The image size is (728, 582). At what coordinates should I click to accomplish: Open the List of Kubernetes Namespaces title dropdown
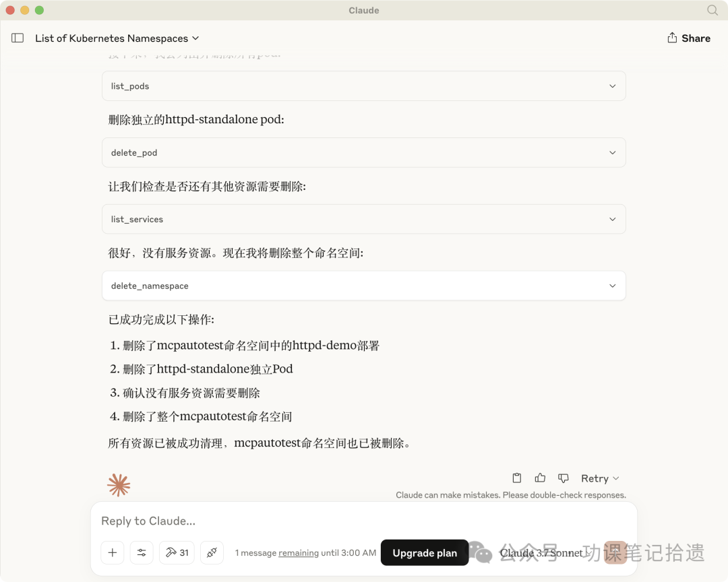click(195, 38)
